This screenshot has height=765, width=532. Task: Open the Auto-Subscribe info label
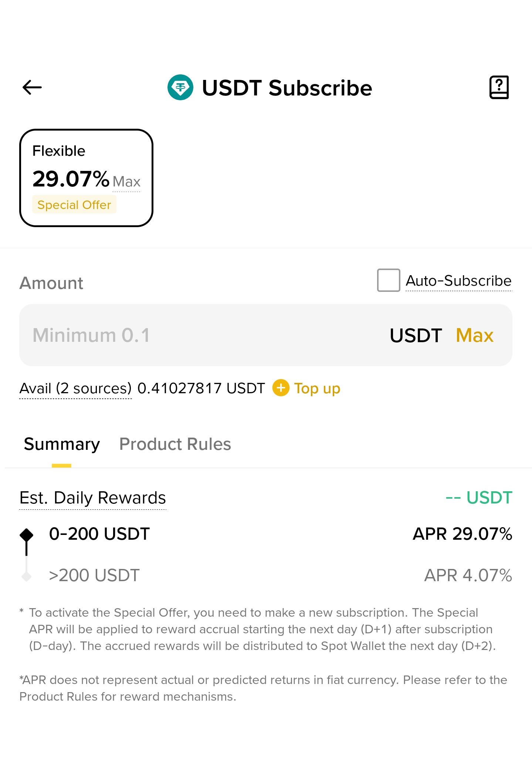(458, 281)
